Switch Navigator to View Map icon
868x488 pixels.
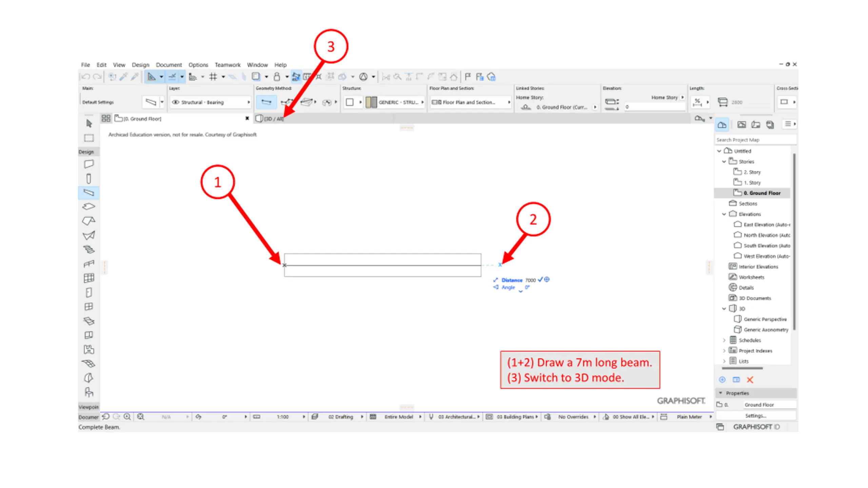(x=742, y=125)
